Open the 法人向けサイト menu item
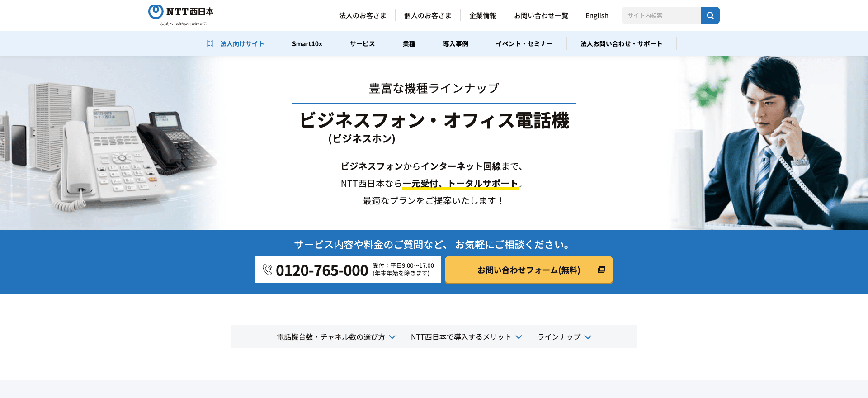Image resolution: width=868 pixels, height=398 pixels. [235, 43]
